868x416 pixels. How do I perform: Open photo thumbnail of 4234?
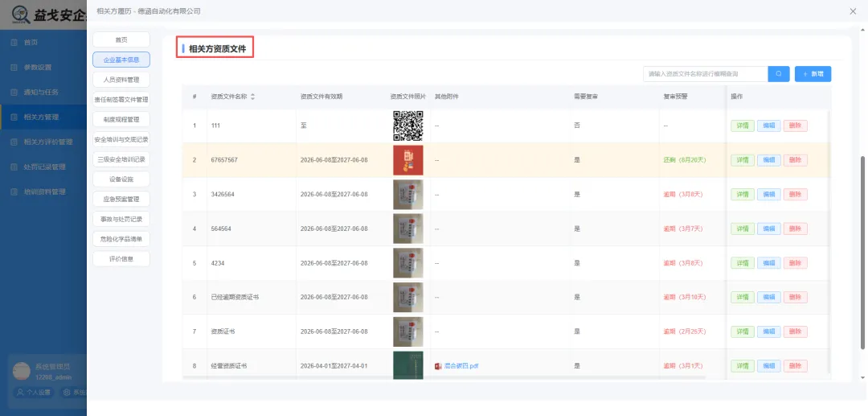pos(408,263)
